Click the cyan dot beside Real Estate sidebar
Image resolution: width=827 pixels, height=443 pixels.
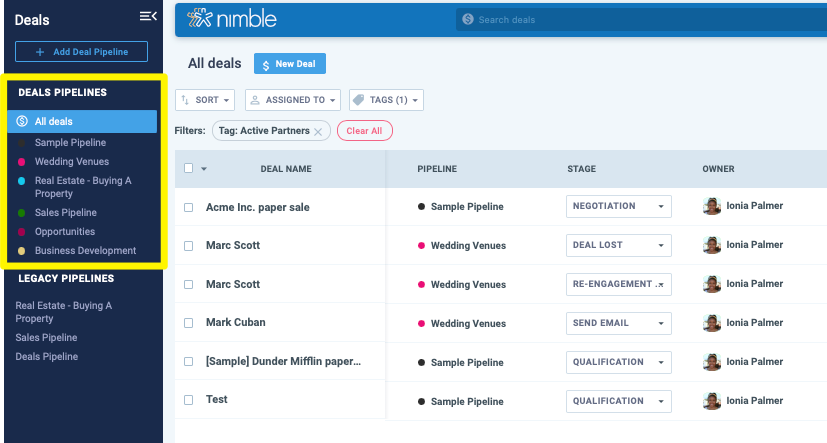coord(22,181)
